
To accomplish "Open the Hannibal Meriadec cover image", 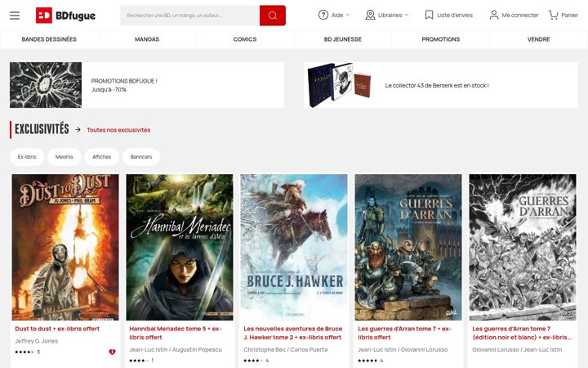I will 180,247.
